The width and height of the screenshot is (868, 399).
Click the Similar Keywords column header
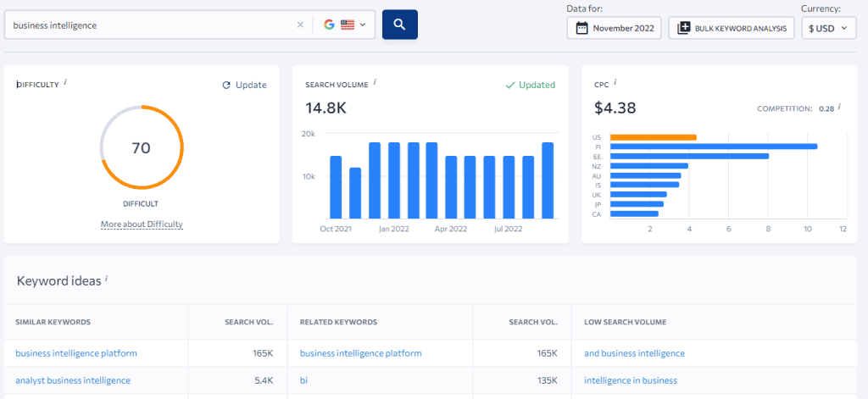[53, 322]
